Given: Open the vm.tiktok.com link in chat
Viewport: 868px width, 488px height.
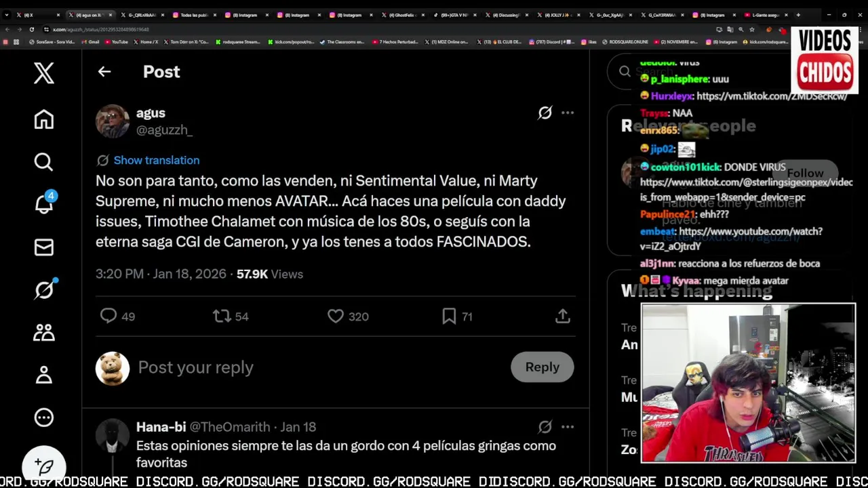Looking at the screenshot, I should (772, 96).
